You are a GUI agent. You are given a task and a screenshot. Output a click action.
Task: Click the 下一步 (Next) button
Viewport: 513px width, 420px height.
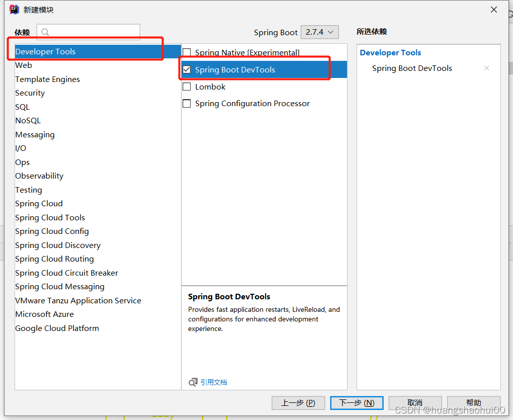point(357,402)
